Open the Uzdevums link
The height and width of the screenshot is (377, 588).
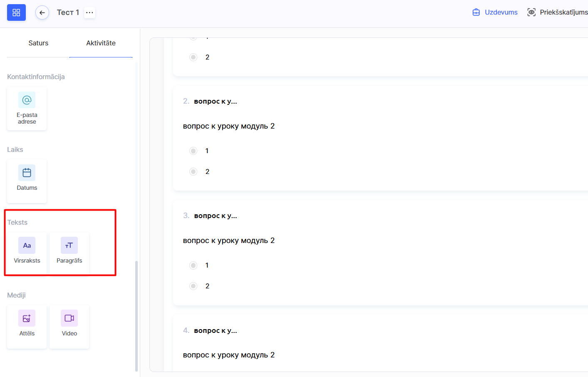pos(495,12)
